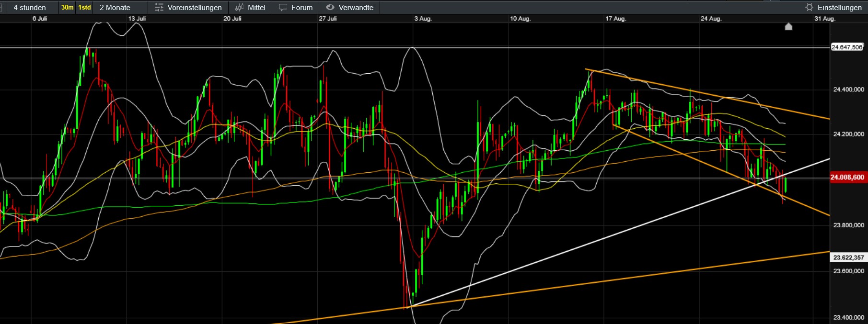The image size is (868, 324).
Task: Open the Forum tab
Action: coord(296,7)
